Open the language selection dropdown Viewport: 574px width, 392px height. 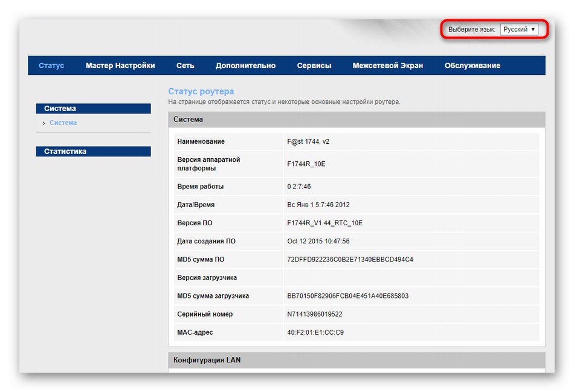coord(520,28)
